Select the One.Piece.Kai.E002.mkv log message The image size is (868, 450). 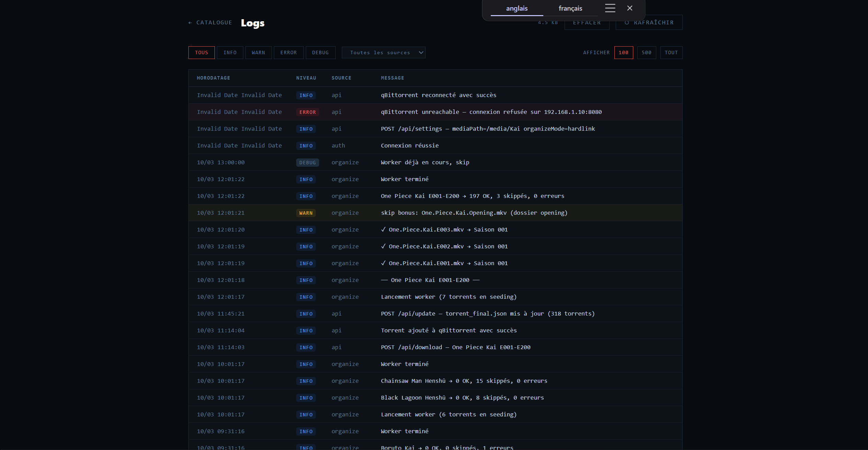pos(444,246)
